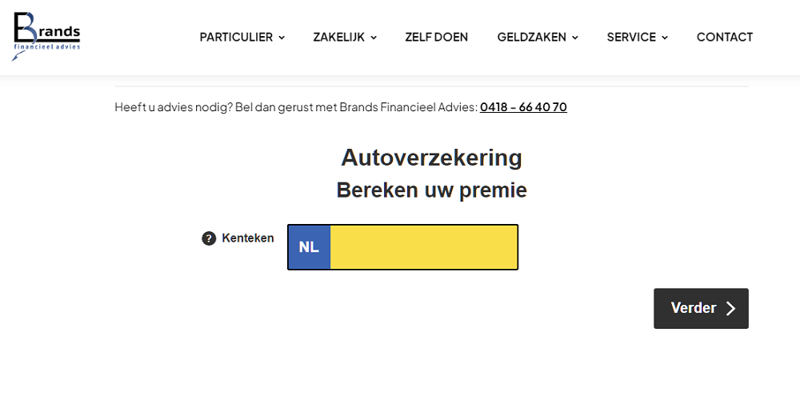Click the question mark help icon
This screenshot has width=800, height=400.
click(209, 238)
